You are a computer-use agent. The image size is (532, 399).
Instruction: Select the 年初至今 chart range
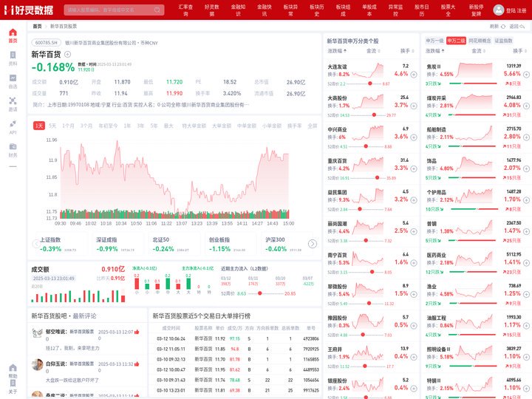point(108,126)
